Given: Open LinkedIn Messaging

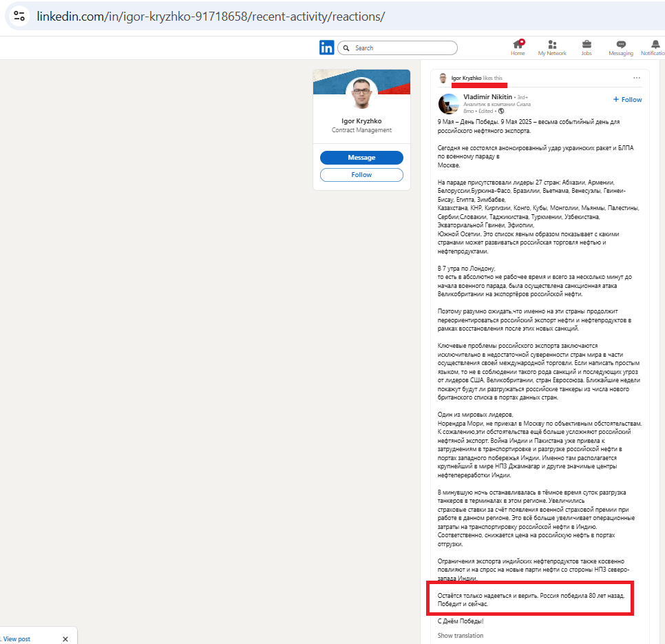Looking at the screenshot, I should pyautogui.click(x=620, y=48).
